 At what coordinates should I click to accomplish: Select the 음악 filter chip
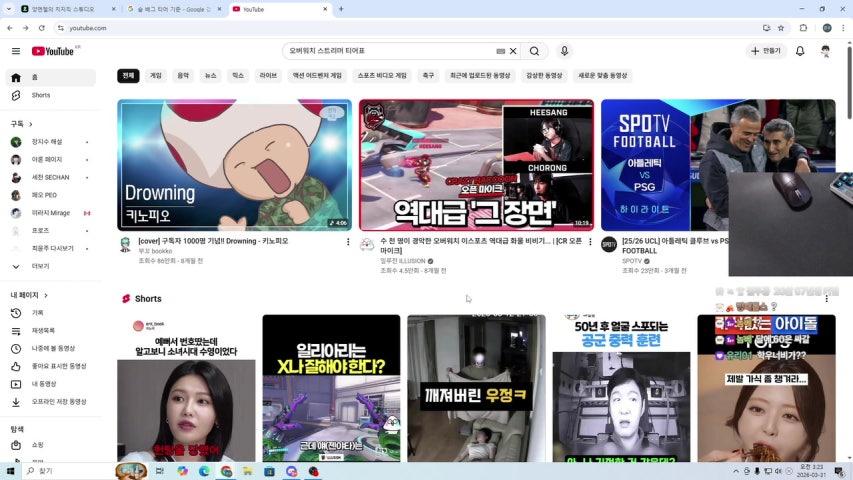tap(183, 75)
